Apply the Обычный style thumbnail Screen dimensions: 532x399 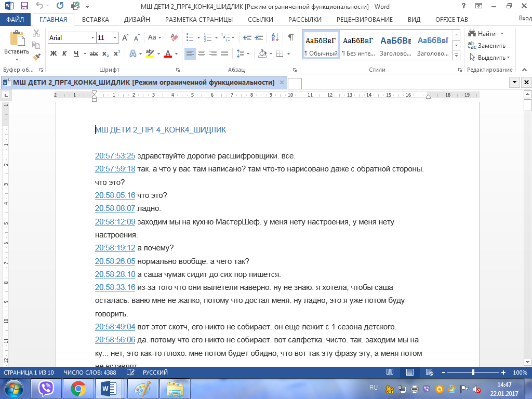[321, 45]
